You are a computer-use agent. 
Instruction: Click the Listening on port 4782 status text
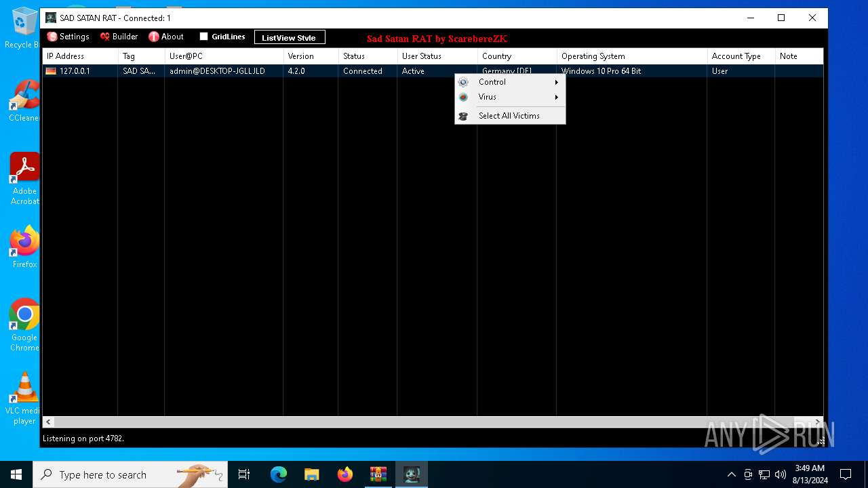coord(83,439)
